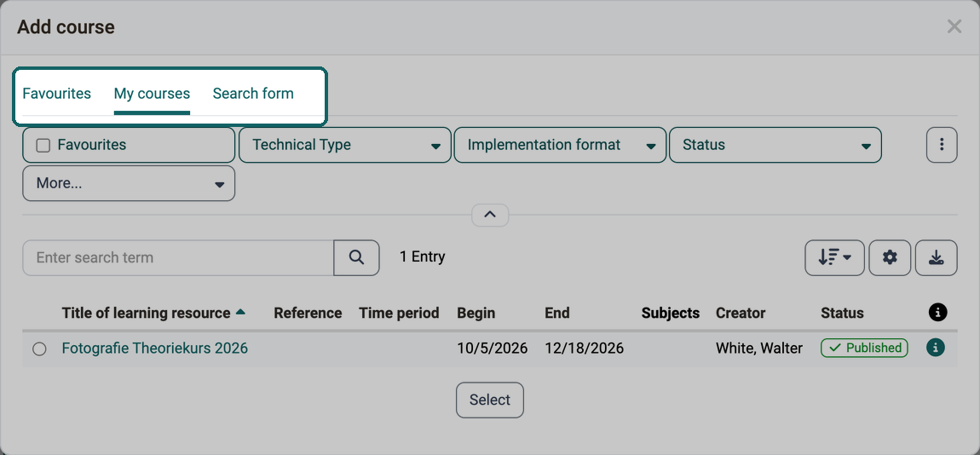Sort by the Creator column header
This screenshot has width=980, height=455.
[741, 313]
